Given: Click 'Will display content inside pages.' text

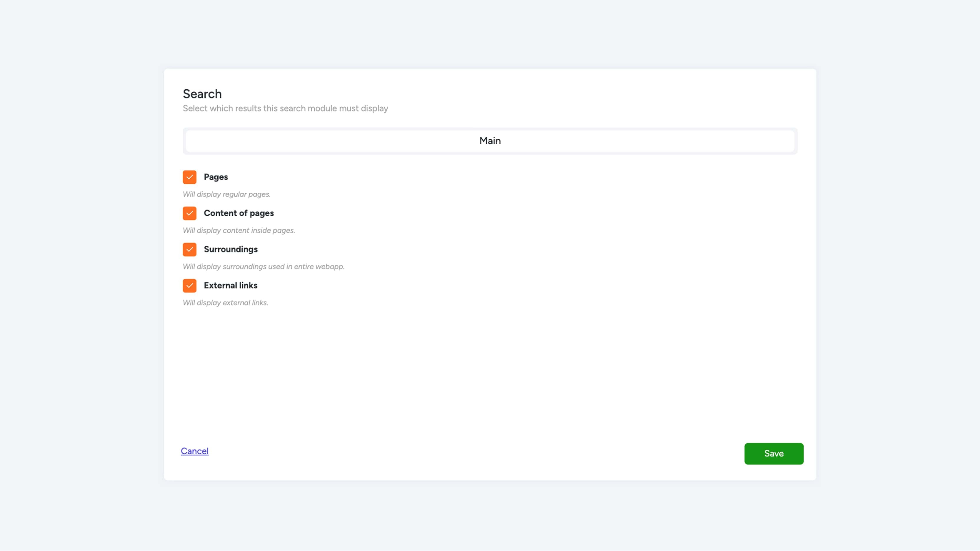Looking at the screenshot, I should click(x=239, y=230).
